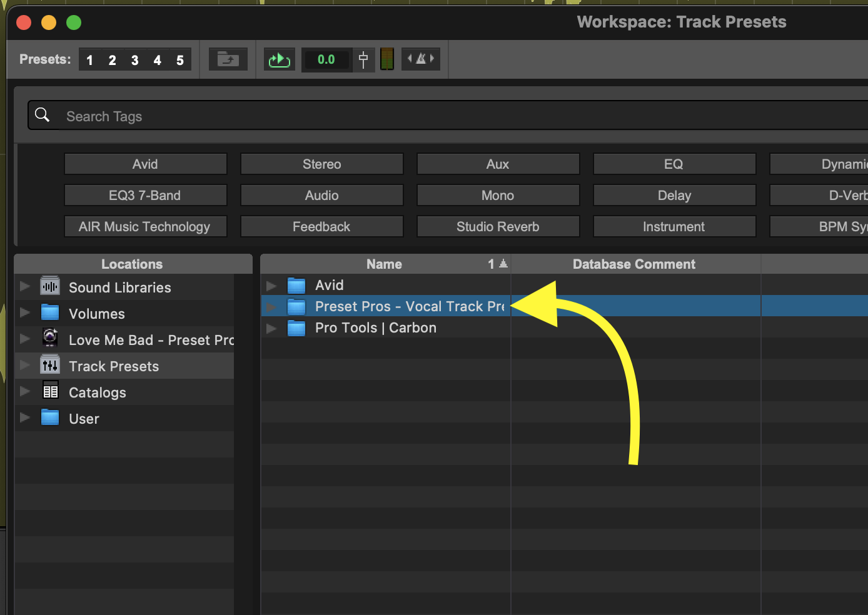The image size is (868, 615).
Task: Sort by the Name column header
Action: point(385,264)
